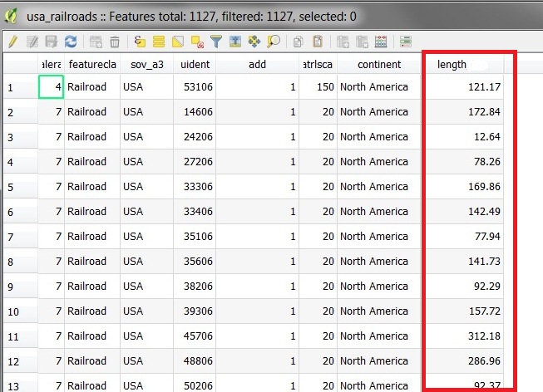Click length value 142.49
The height and width of the screenshot is (392, 543).
tap(484, 212)
